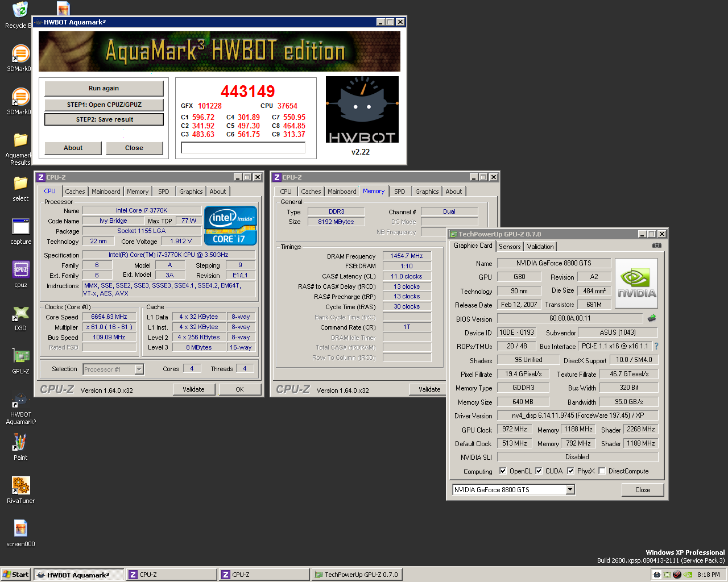
Task: Click the Intel Core i7 logo in CPU-Z
Action: pos(230,226)
